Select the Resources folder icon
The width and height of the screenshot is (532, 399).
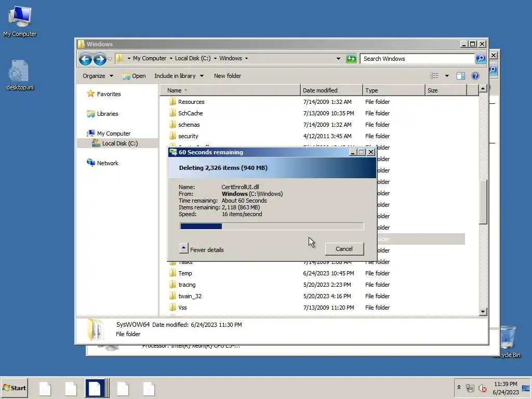coord(172,101)
